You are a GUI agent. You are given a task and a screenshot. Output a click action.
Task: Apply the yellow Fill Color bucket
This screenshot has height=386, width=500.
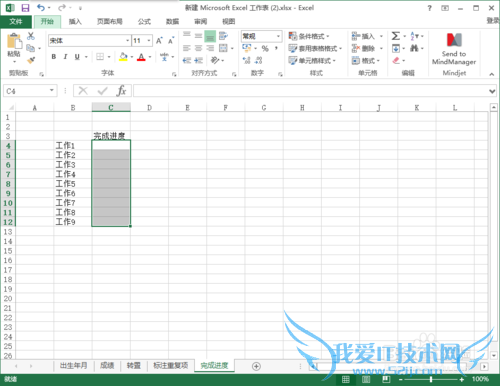coord(123,57)
